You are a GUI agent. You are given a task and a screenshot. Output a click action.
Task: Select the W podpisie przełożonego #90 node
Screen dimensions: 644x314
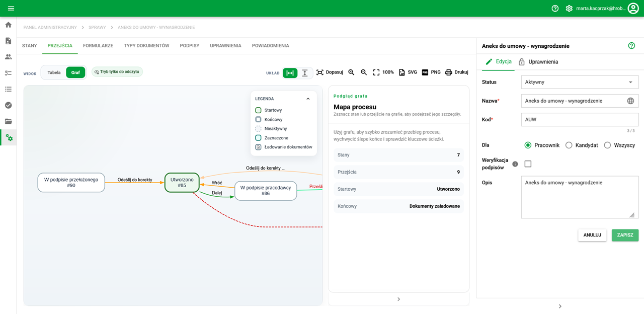[x=71, y=183]
